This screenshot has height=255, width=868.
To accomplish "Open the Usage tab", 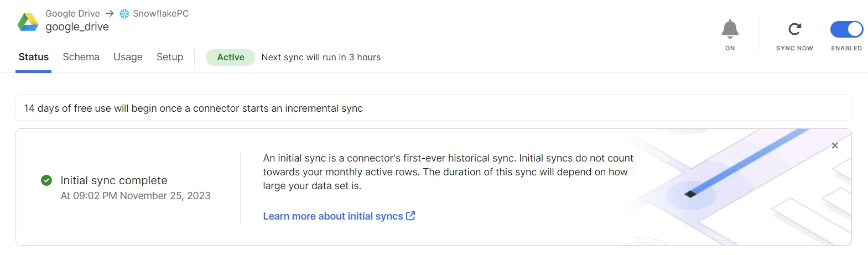I will coord(128,57).
